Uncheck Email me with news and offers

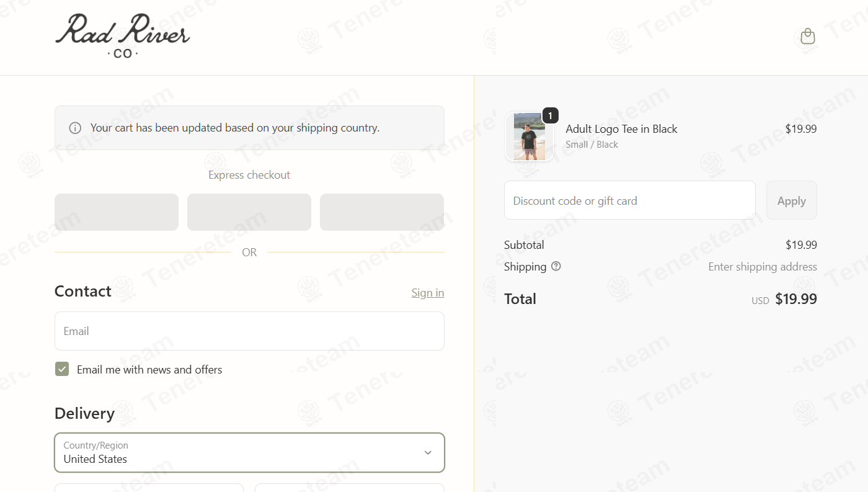point(62,369)
